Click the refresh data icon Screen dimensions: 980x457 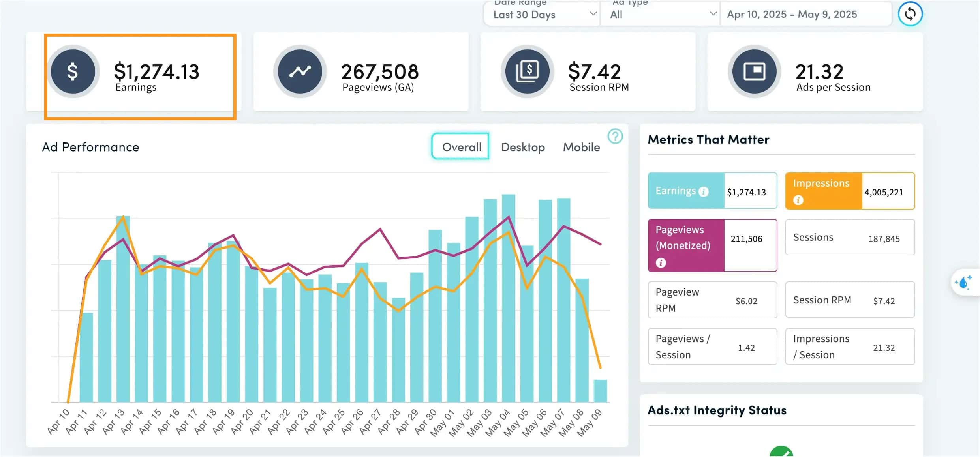pos(910,14)
